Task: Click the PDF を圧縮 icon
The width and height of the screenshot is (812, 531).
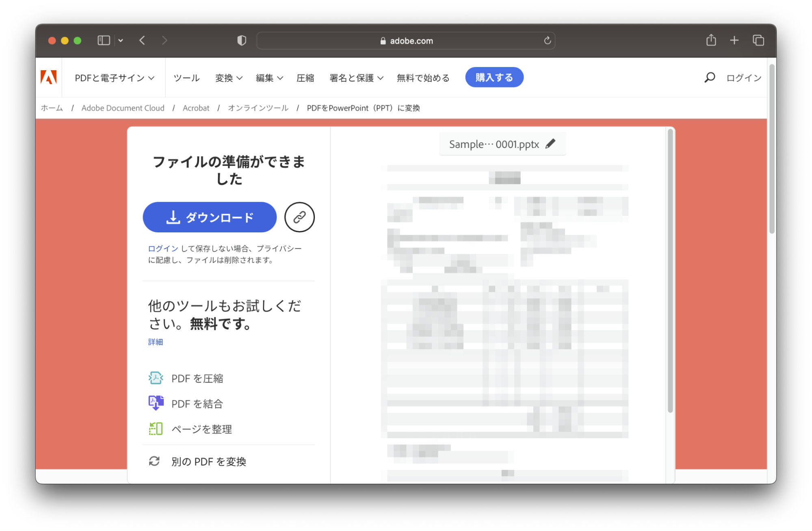Action: pyautogui.click(x=156, y=378)
